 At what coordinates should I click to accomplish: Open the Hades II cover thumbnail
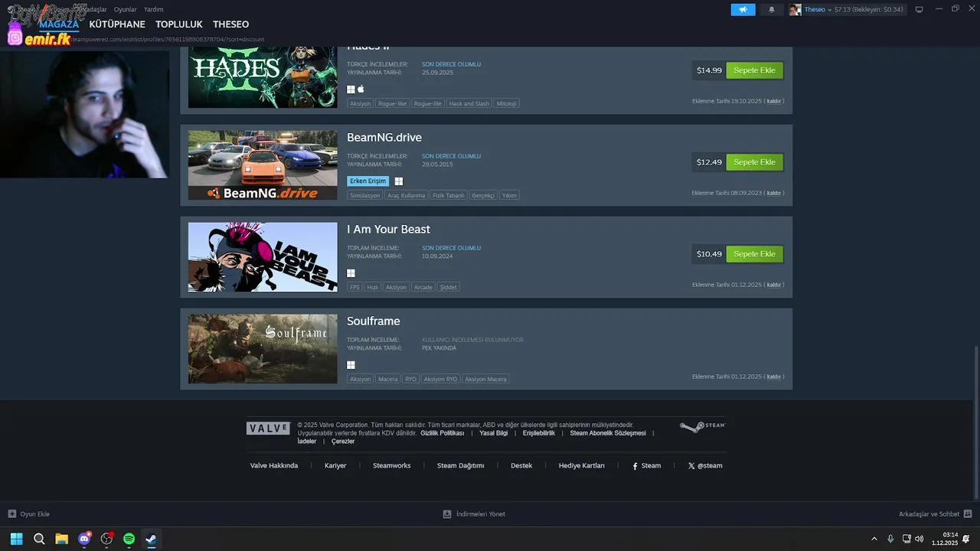[x=263, y=77]
